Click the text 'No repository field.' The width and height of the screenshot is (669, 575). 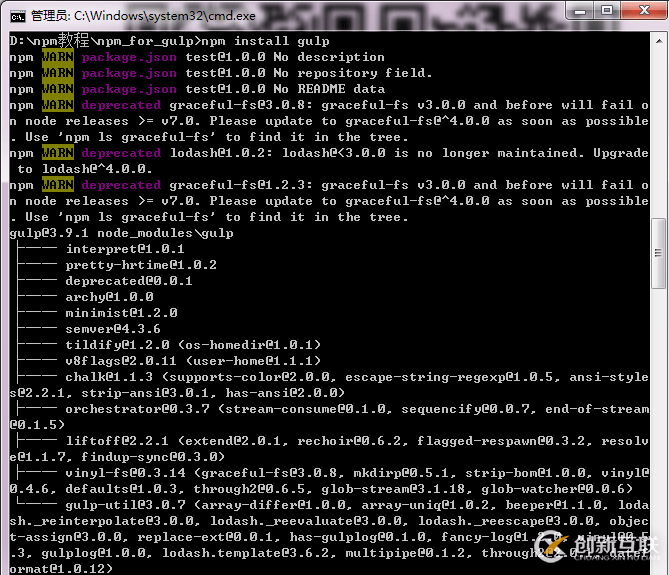(353, 73)
